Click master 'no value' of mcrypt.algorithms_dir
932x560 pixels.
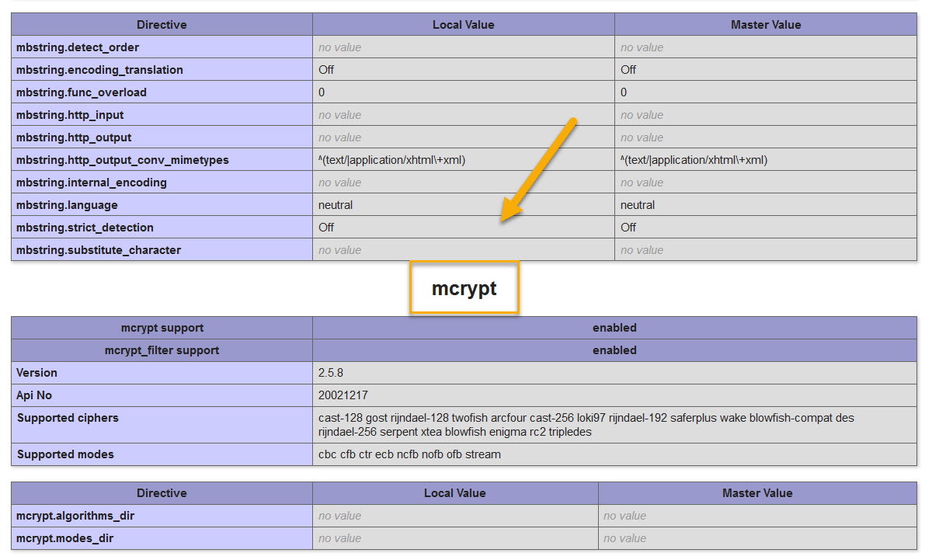[624, 516]
